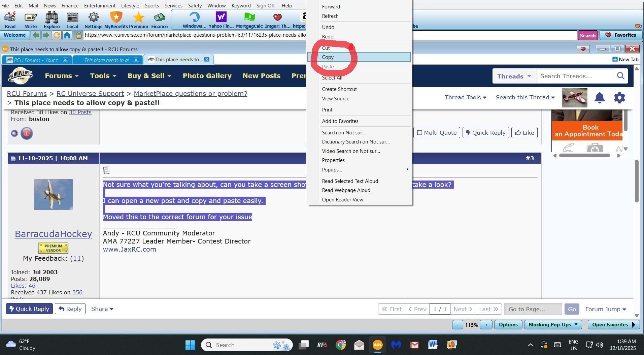Click the zoom in plus button
This screenshot has height=355, width=644.
click(x=486, y=325)
